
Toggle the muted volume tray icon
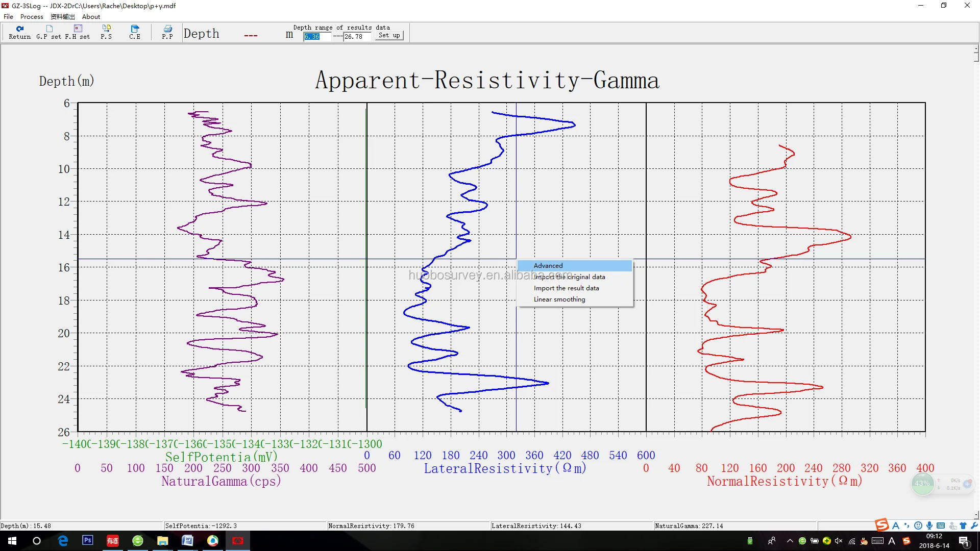[x=838, y=541]
